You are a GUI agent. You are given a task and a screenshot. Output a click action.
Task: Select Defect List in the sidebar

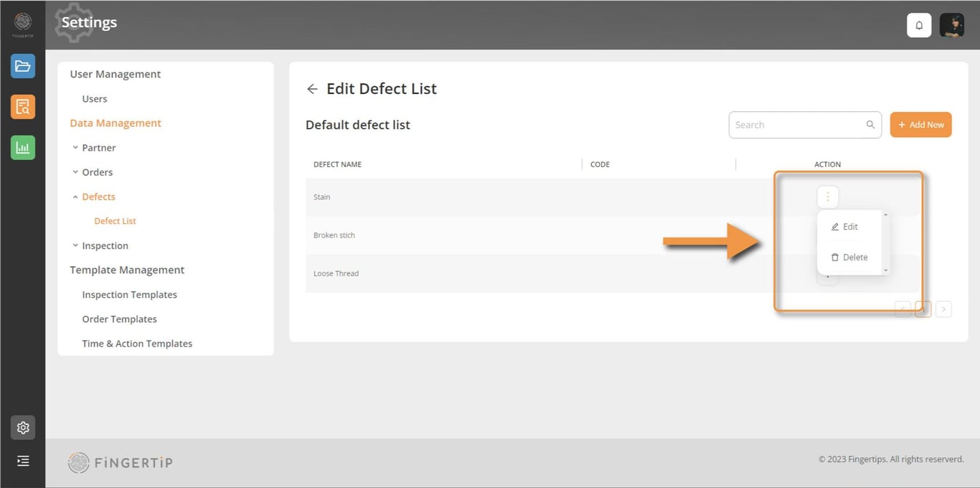pyautogui.click(x=115, y=221)
